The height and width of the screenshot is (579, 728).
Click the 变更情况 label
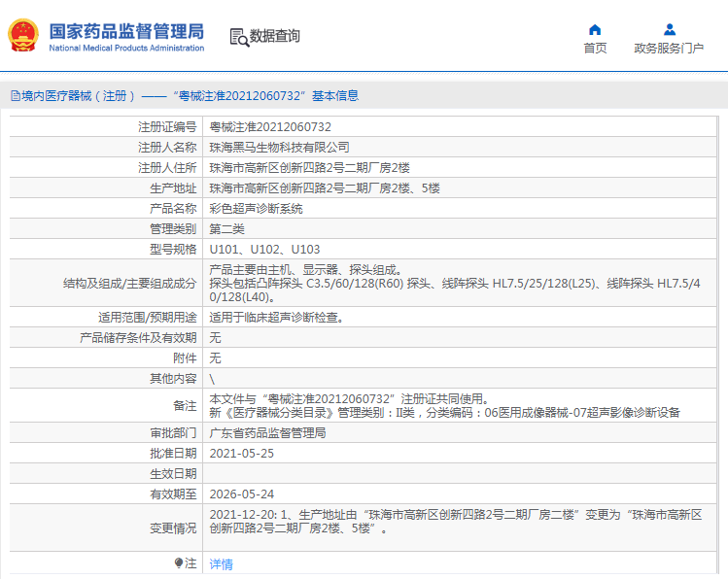coord(173,528)
